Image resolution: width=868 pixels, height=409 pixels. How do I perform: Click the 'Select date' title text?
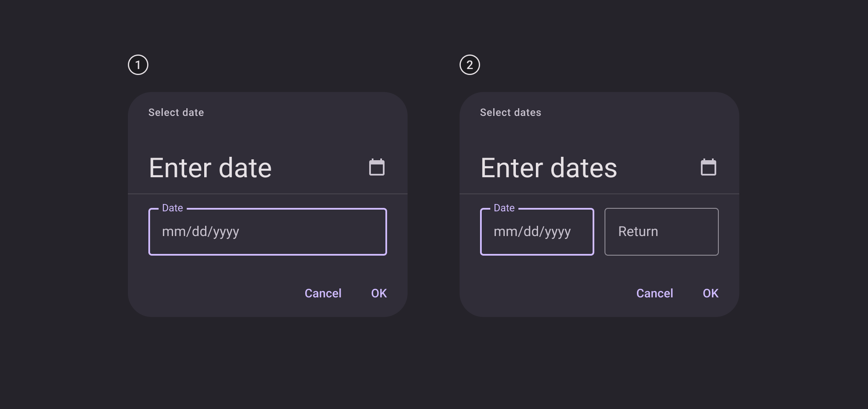176,112
